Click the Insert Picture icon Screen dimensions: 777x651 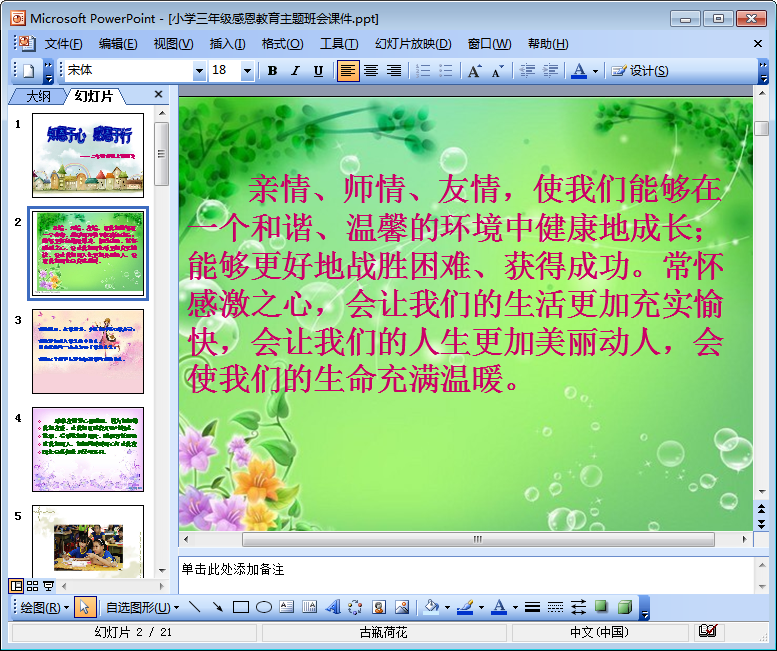402,607
